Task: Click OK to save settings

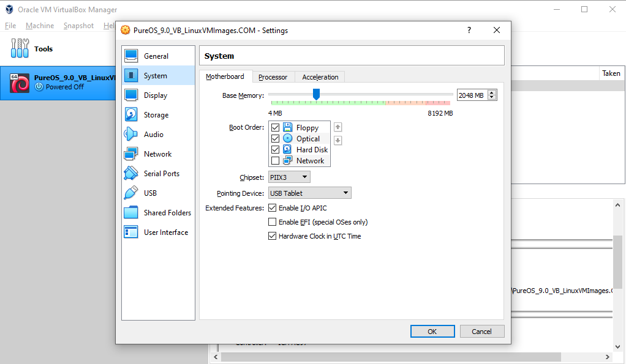Action: pos(432,332)
